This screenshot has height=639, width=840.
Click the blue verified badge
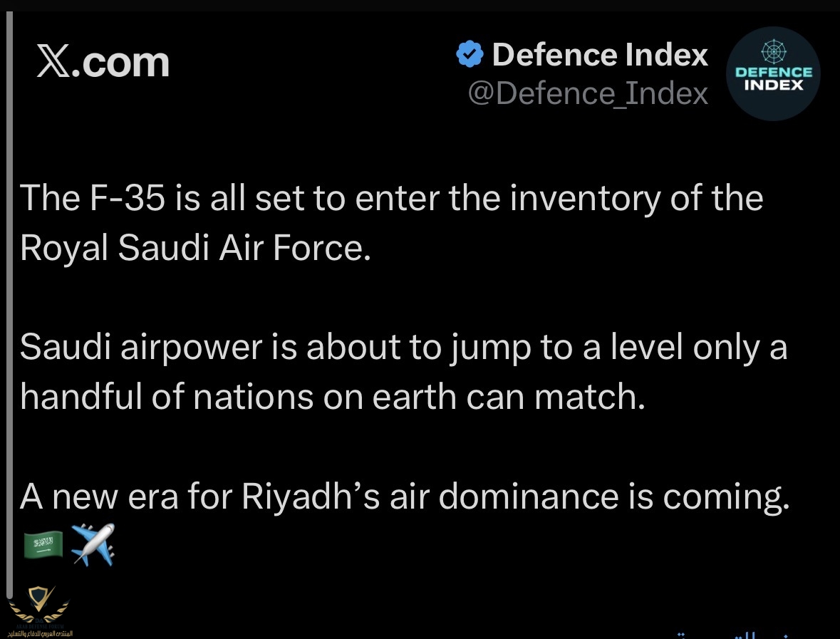[470, 55]
